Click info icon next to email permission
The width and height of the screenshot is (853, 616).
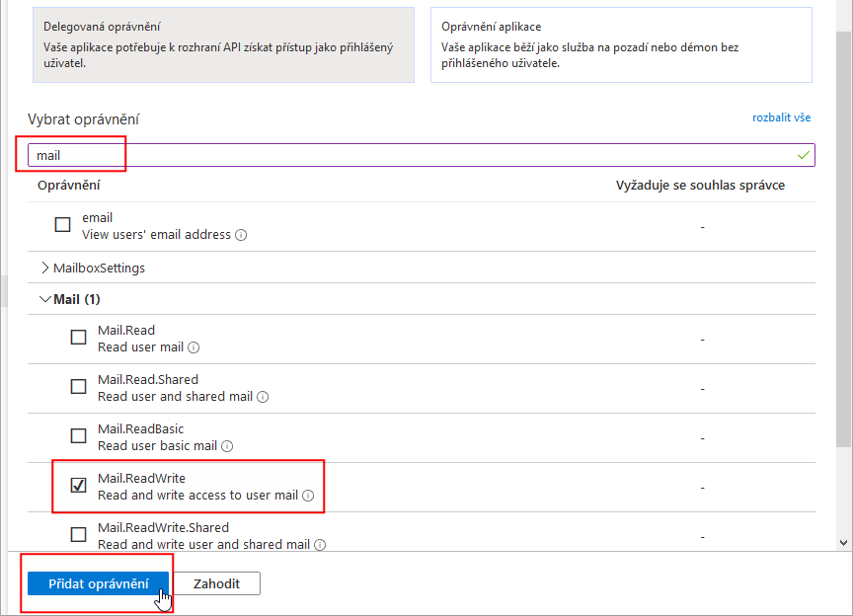[x=242, y=236]
